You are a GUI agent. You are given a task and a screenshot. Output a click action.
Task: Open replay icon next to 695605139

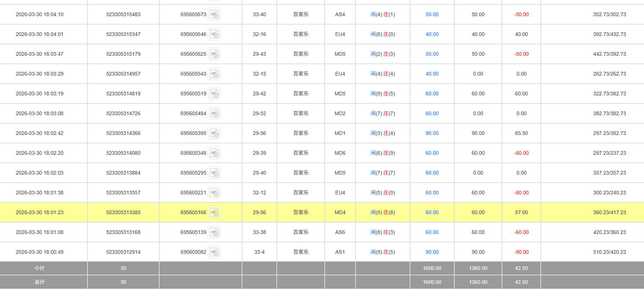(x=214, y=232)
